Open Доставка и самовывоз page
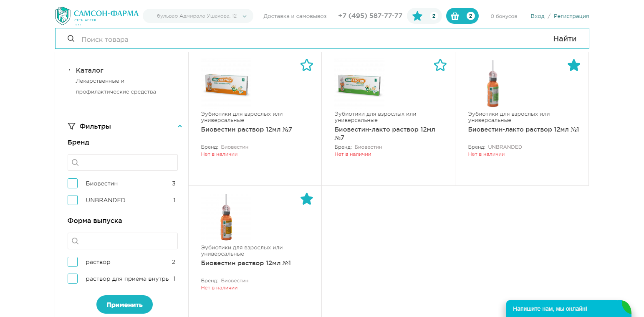Screen dimensions: 644x317 pyautogui.click(x=295, y=16)
